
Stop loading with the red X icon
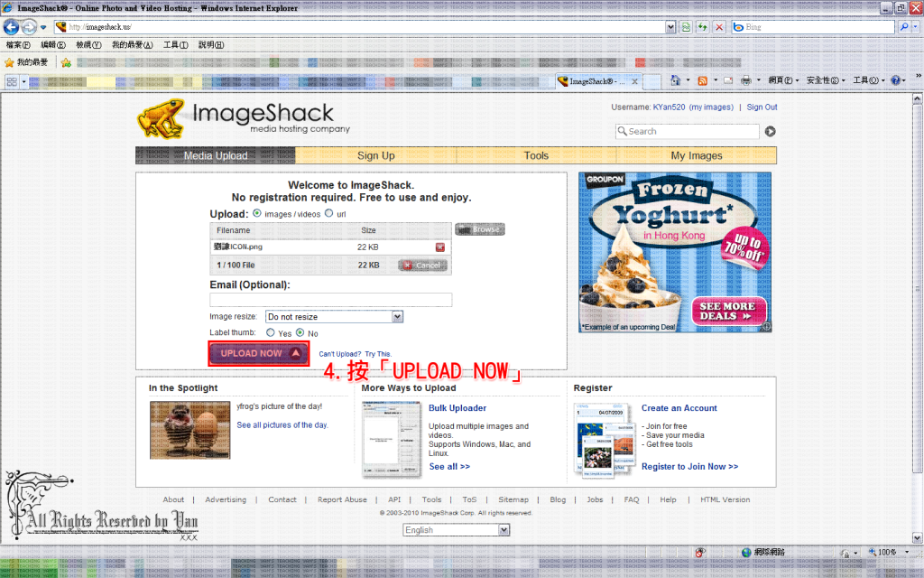(x=719, y=27)
